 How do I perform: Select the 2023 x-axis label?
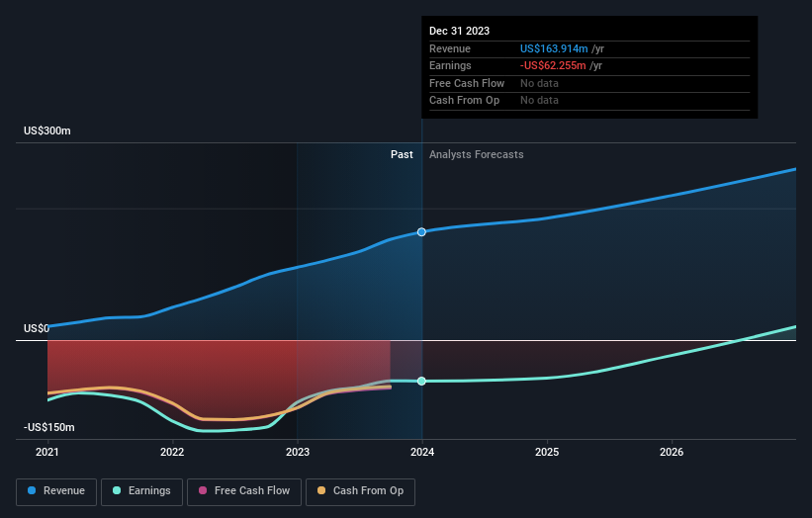point(298,452)
